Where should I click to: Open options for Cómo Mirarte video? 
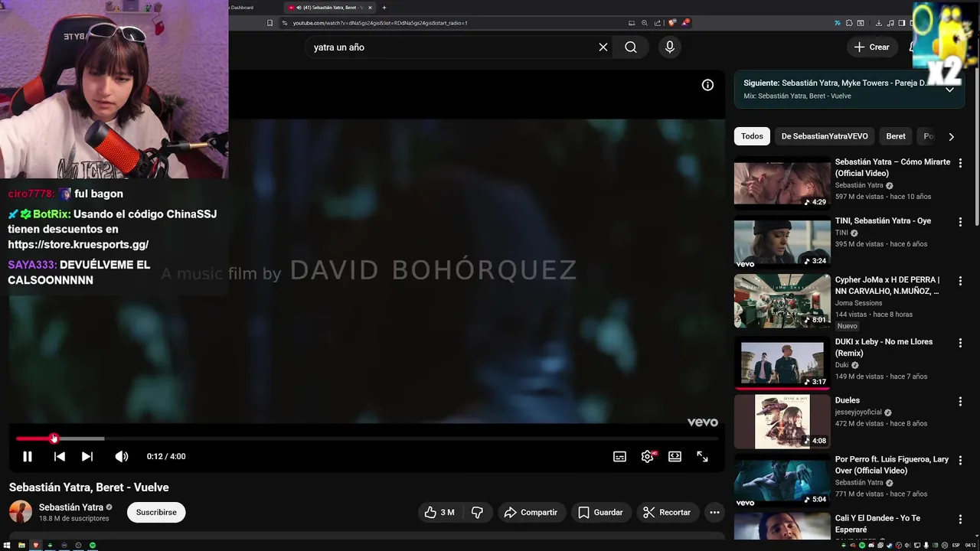pos(960,163)
